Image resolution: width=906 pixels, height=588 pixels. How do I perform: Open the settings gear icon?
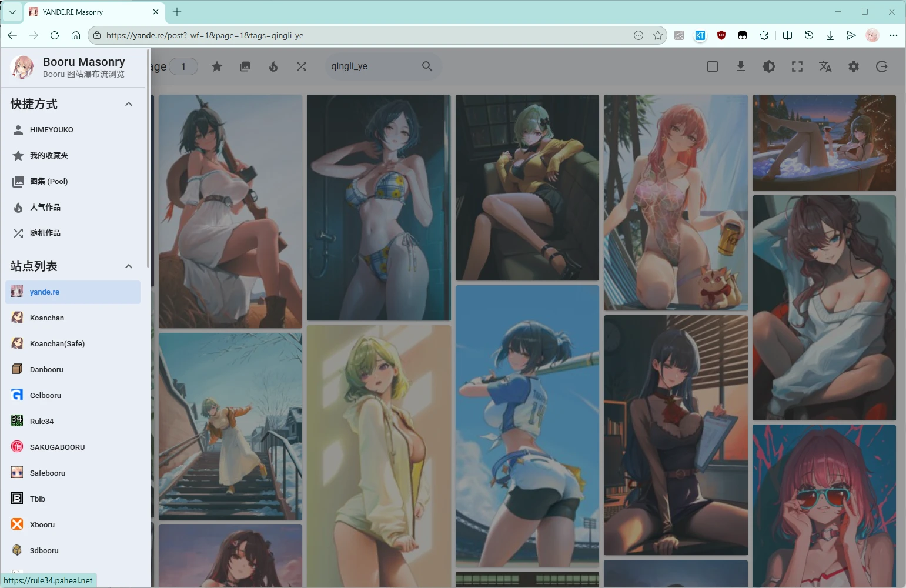tap(854, 66)
